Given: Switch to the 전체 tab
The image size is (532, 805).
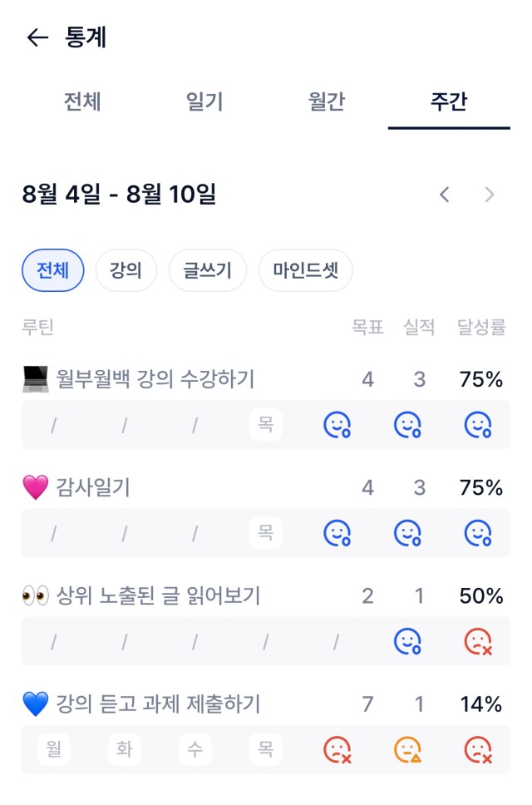Looking at the screenshot, I should click(x=82, y=101).
